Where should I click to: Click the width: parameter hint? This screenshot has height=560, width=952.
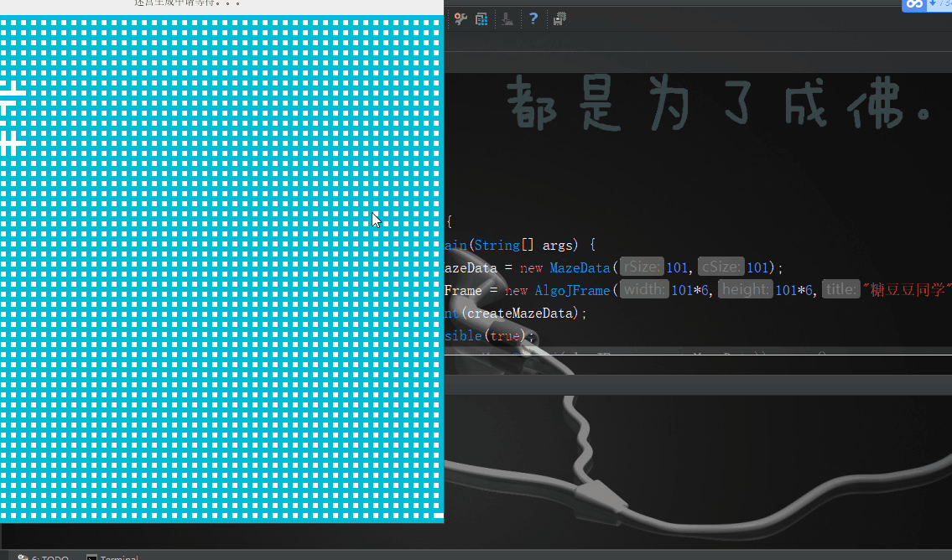pos(644,289)
